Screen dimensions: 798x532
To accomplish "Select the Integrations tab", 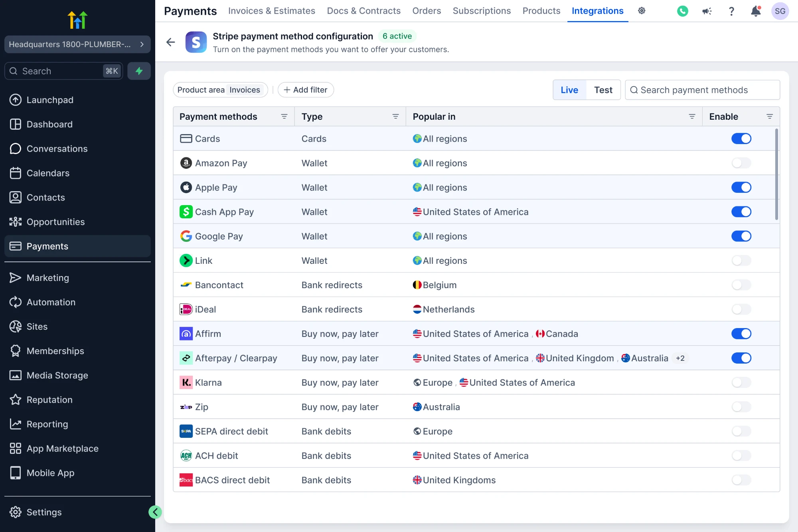I will click(597, 11).
